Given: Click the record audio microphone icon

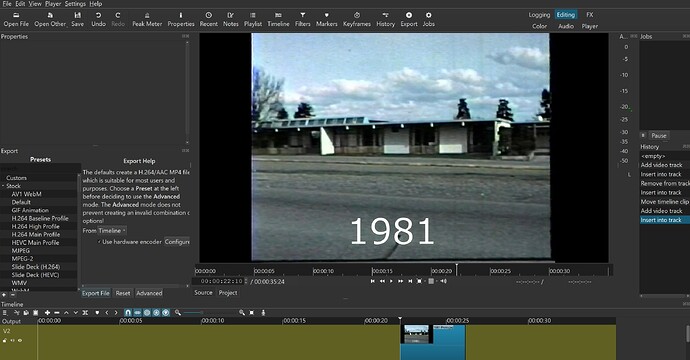Looking at the screenshot, I should tap(263, 313).
